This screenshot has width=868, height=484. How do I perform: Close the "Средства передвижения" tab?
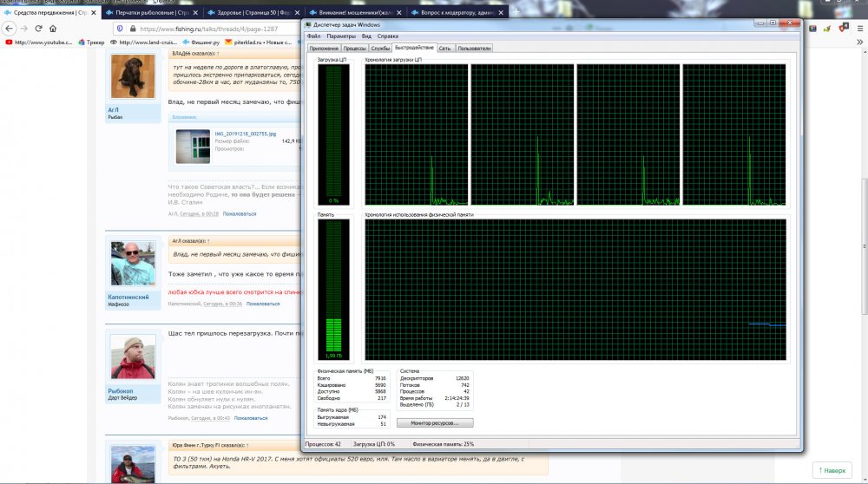(x=93, y=12)
